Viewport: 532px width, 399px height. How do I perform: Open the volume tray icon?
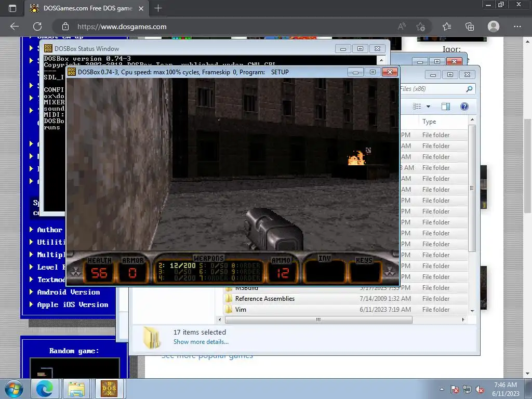tap(480, 390)
